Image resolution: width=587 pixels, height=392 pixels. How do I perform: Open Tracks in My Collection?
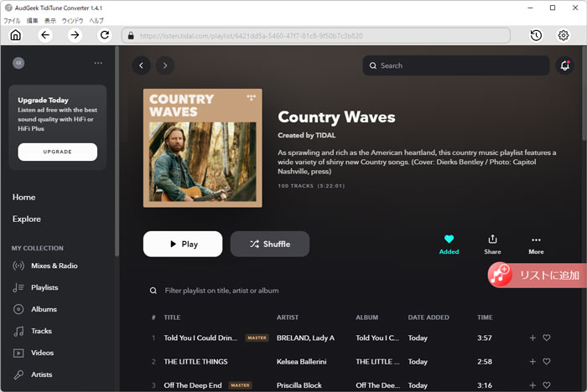33,331
